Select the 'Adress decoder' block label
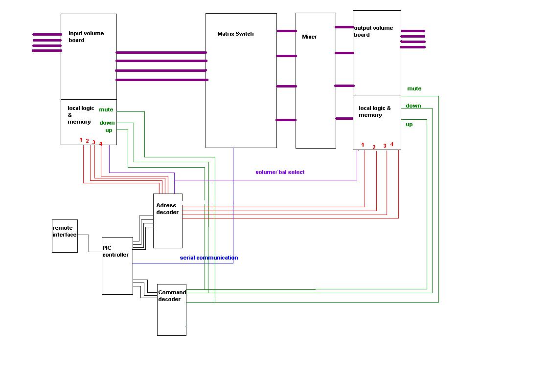 [167, 209]
